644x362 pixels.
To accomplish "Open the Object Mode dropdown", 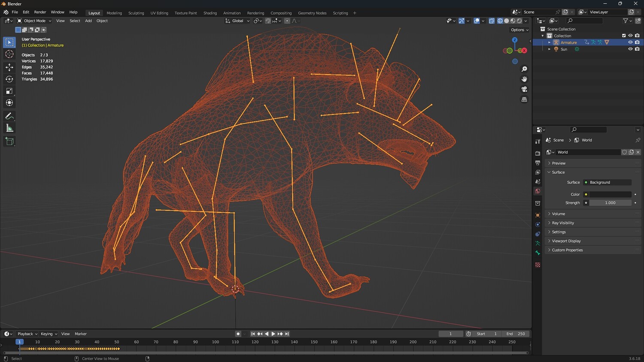I will click(x=34, y=21).
